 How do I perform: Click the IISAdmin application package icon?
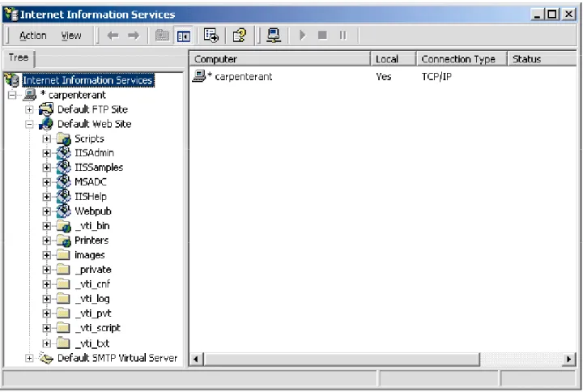tap(64, 153)
